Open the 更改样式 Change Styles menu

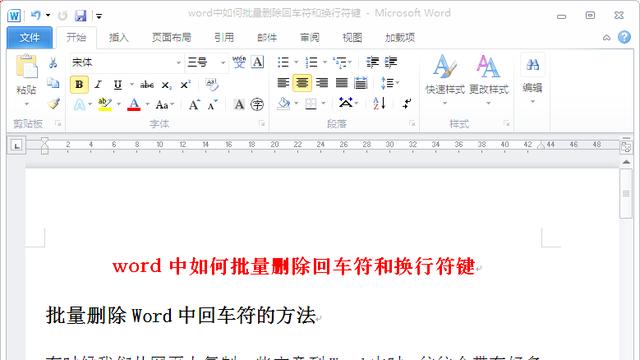pos(489,80)
